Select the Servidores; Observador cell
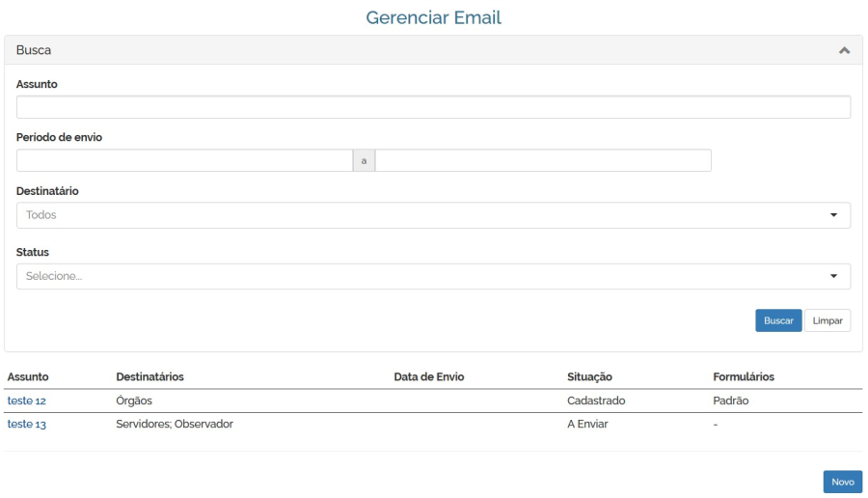The height and width of the screenshot is (498, 868). [175, 424]
